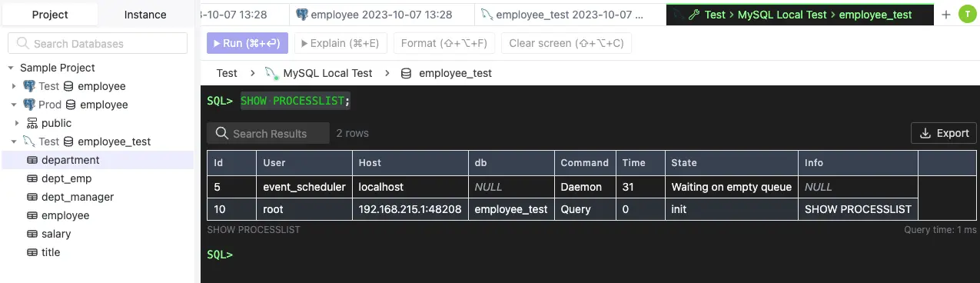980x283 pixels.
Task: Switch to the Instance tab
Action: click(145, 15)
